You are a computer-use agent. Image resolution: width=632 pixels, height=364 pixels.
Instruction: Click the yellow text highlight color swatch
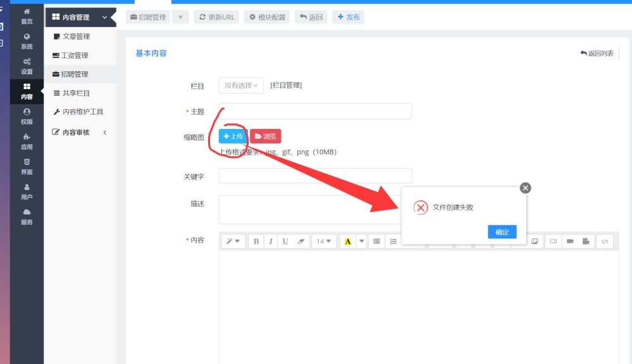[x=347, y=241]
